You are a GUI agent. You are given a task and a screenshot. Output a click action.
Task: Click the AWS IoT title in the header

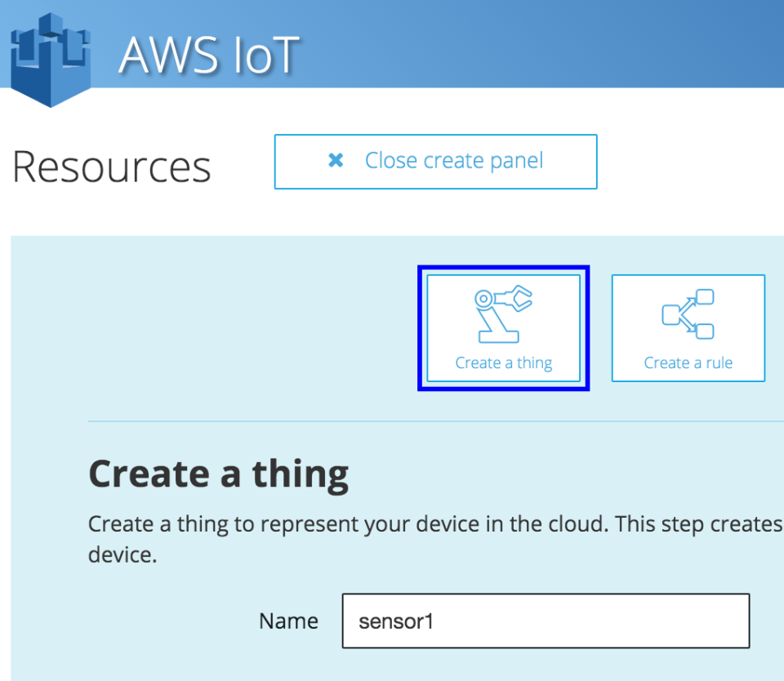tap(209, 55)
